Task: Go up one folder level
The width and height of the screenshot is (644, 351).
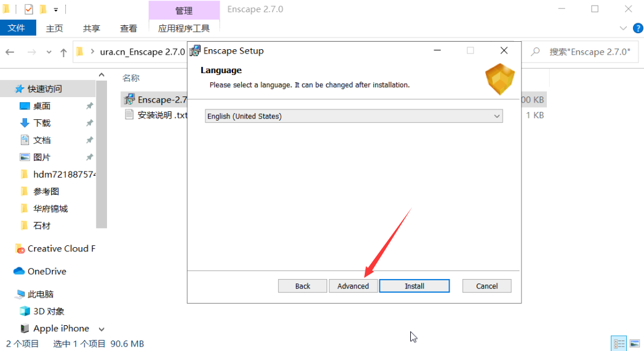Action: click(x=63, y=52)
